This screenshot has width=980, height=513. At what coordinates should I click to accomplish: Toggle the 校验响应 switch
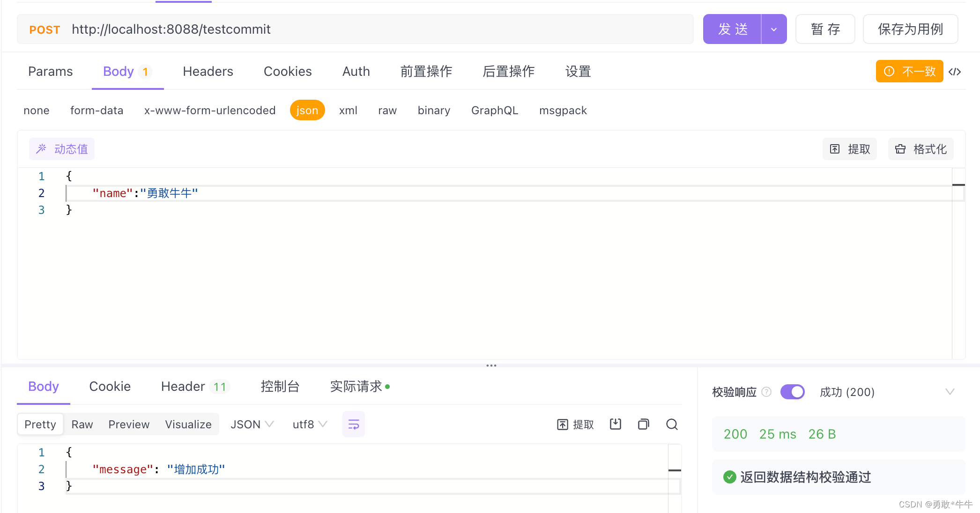(x=792, y=392)
